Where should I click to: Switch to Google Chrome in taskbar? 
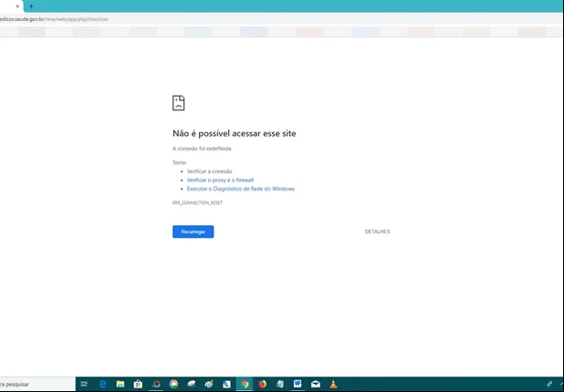[245, 384]
